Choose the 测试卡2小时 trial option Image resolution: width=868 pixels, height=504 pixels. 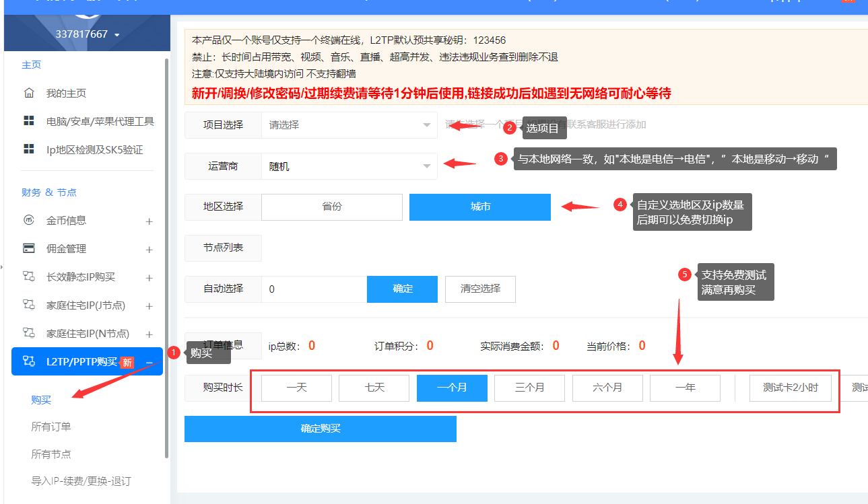click(x=790, y=388)
